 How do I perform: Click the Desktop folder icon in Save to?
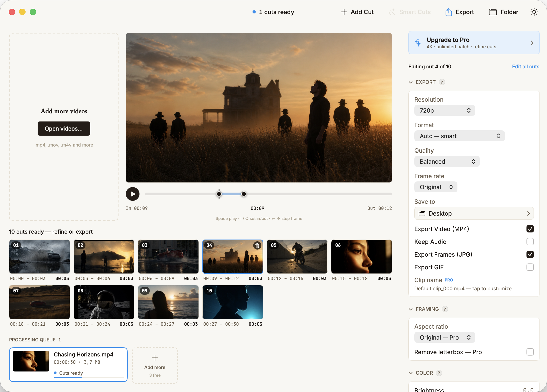click(x=422, y=214)
